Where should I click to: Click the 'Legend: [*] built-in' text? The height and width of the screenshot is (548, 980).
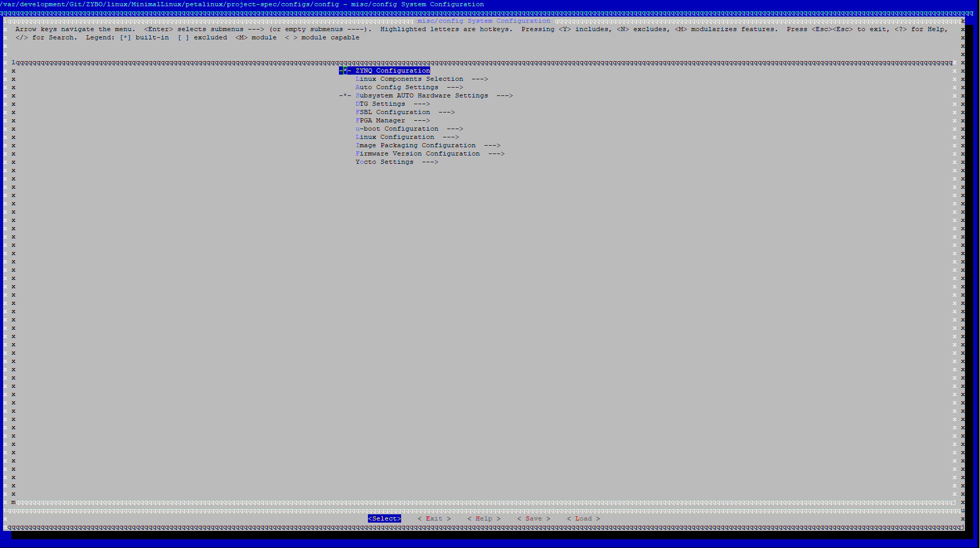tap(127, 37)
